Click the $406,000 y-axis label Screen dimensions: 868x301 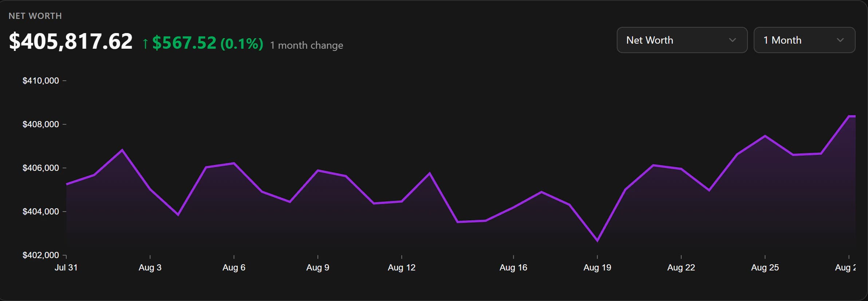point(41,168)
